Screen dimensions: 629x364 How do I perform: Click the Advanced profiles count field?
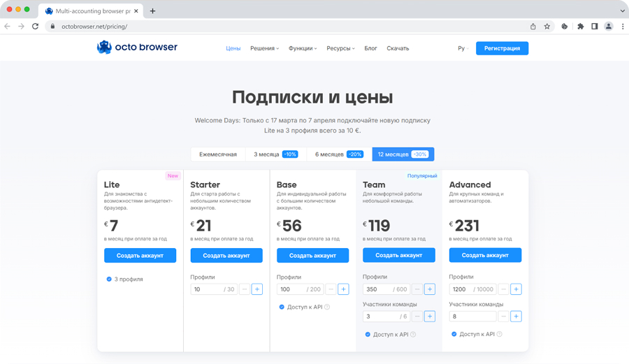[472, 289]
